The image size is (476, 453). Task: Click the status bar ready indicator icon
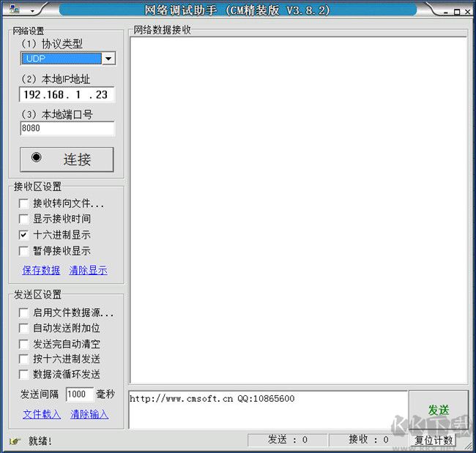(15, 441)
